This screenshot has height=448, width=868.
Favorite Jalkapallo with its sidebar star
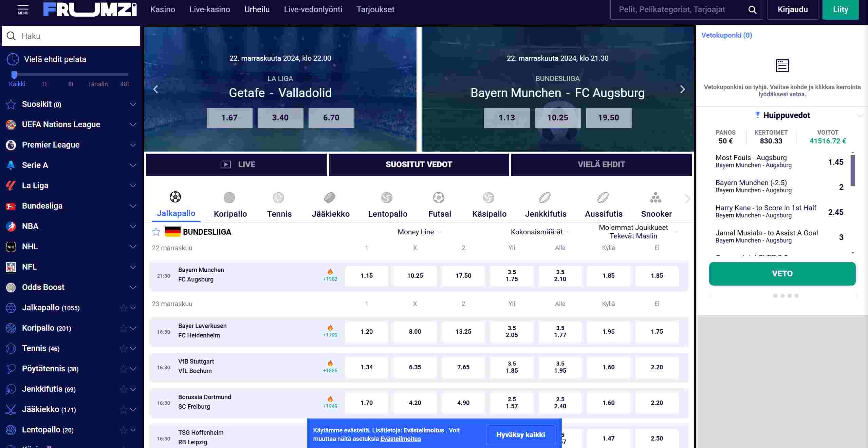[x=124, y=308]
